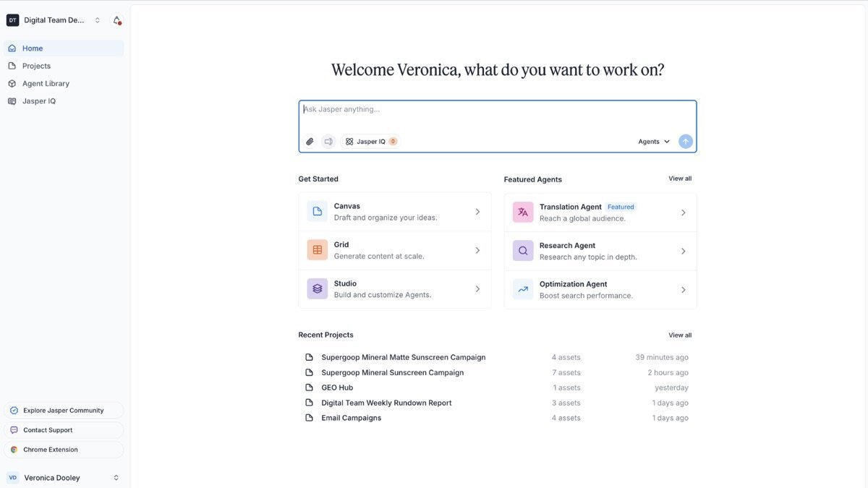Click the Home icon in the sidebar

coord(12,48)
